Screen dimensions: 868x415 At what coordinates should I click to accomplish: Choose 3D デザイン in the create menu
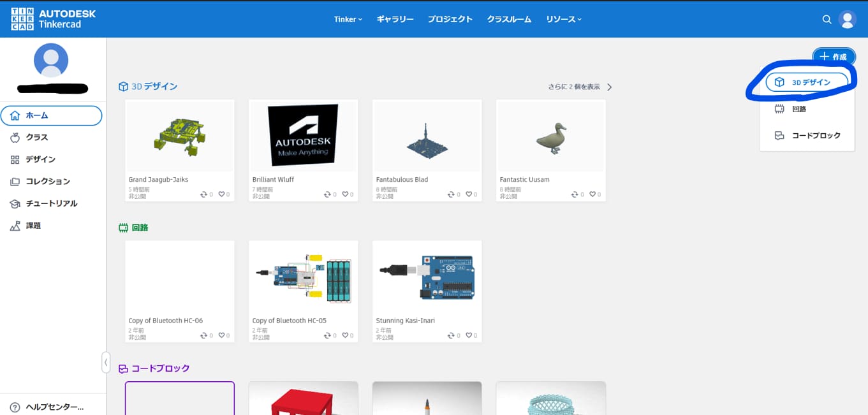click(807, 82)
